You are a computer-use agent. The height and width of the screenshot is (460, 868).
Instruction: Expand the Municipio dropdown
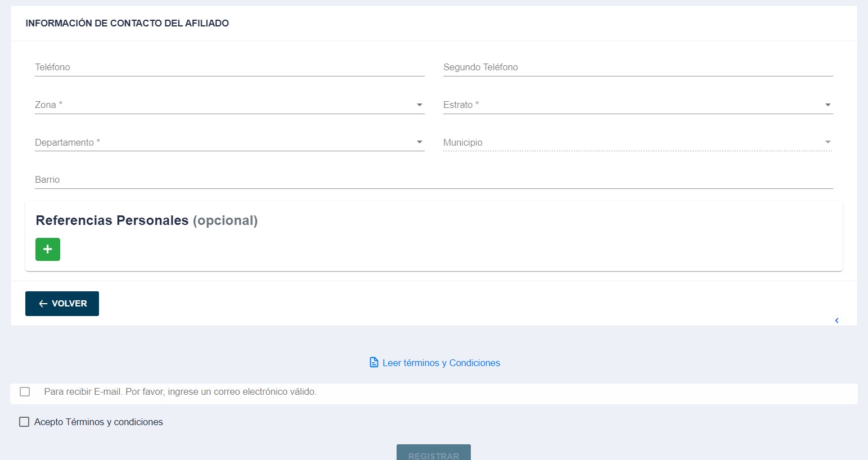pyautogui.click(x=638, y=142)
